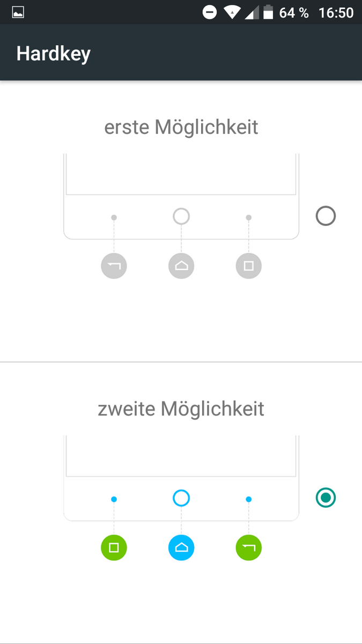Tap the gray home ring in first layout
362x644 pixels.
click(181, 216)
